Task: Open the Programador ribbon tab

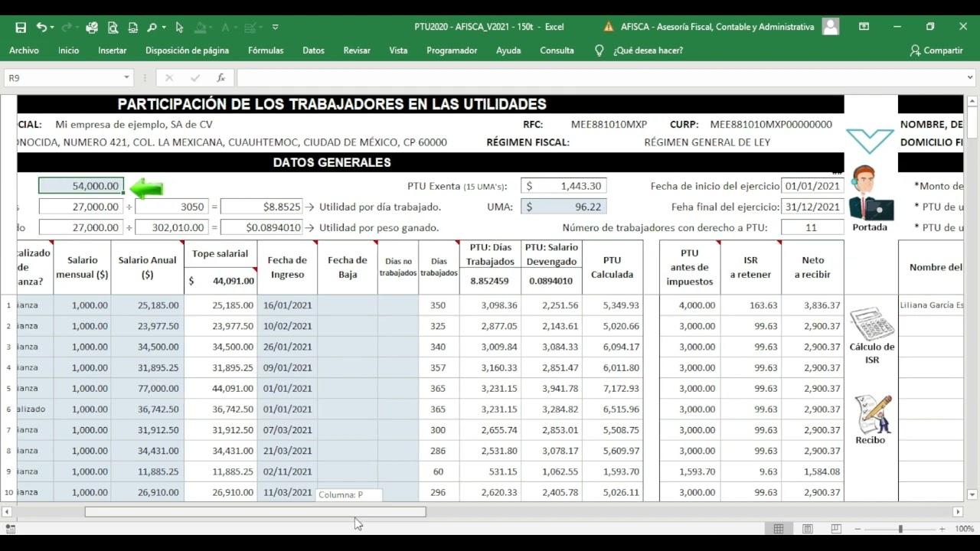Action: tap(452, 51)
